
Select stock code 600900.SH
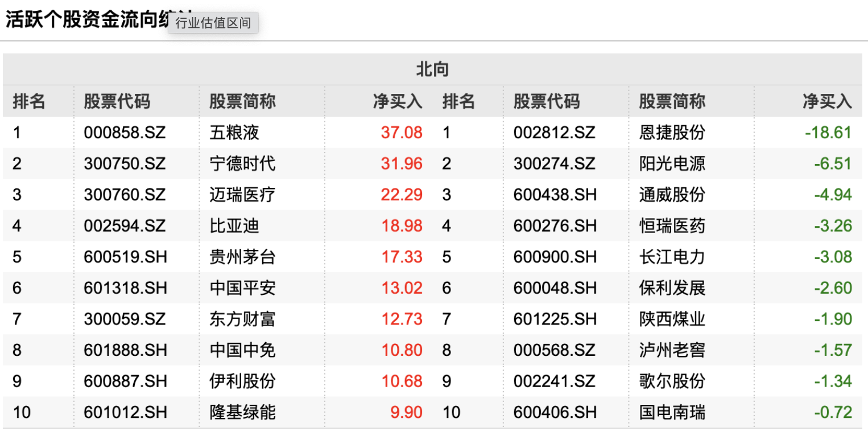556,257
